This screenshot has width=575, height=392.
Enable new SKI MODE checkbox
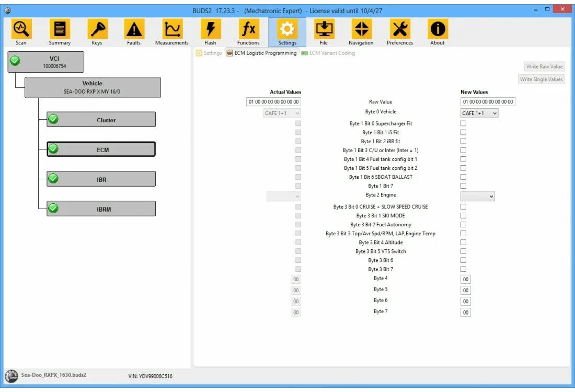point(464,216)
